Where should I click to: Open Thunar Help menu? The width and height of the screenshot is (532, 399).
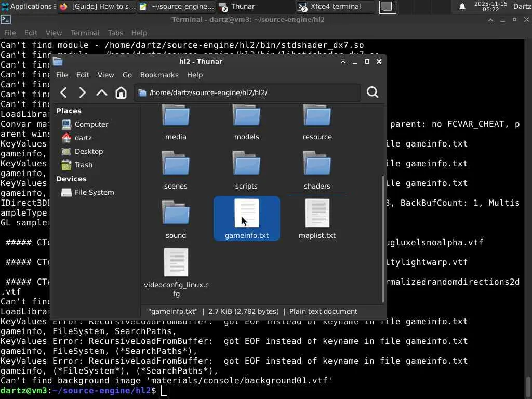[195, 75]
